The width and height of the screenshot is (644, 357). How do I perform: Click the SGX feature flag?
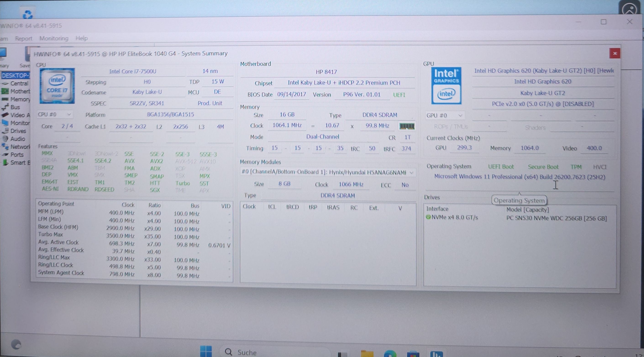tap(155, 190)
